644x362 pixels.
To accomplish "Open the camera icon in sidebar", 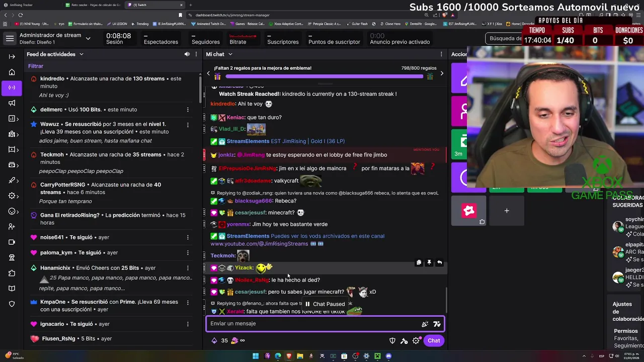I will pyautogui.click(x=12, y=242).
